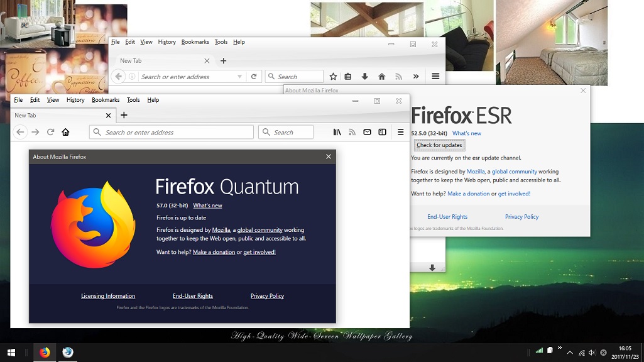Image resolution: width=644 pixels, height=362 pixels.
Task: Reload the page in Firefox ESR window
Action: pos(254,77)
